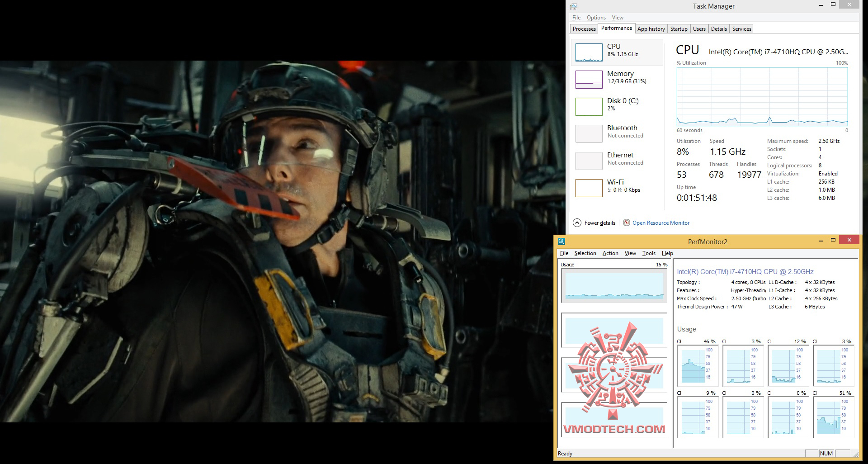Click the Resource Monitor gauge icon
Screen dimensions: 868x464
click(627, 223)
